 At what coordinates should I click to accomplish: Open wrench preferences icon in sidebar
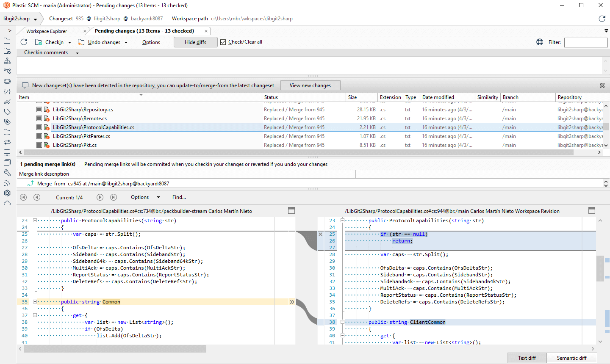[x=7, y=173]
